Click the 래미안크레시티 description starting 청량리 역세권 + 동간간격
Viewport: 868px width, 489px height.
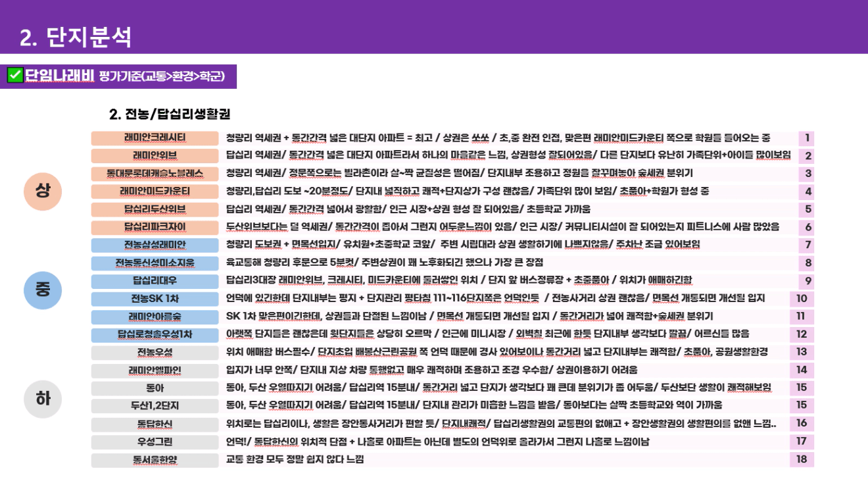498,138
